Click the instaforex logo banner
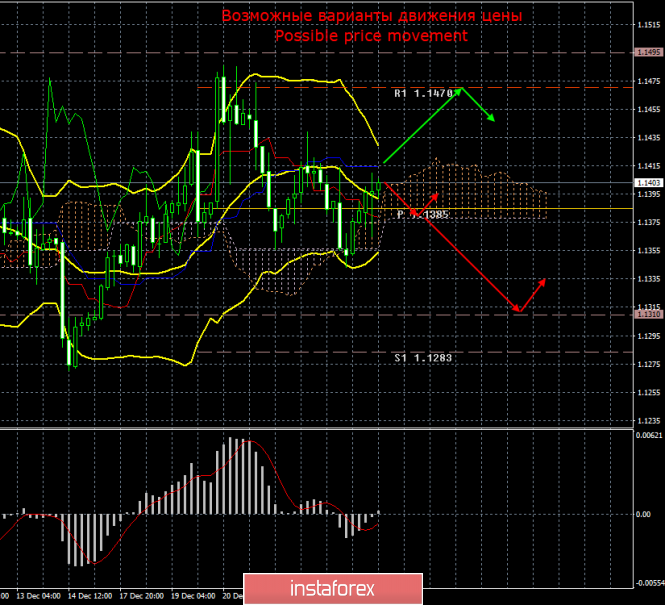Screen dimensions: 665x605 point(333,589)
